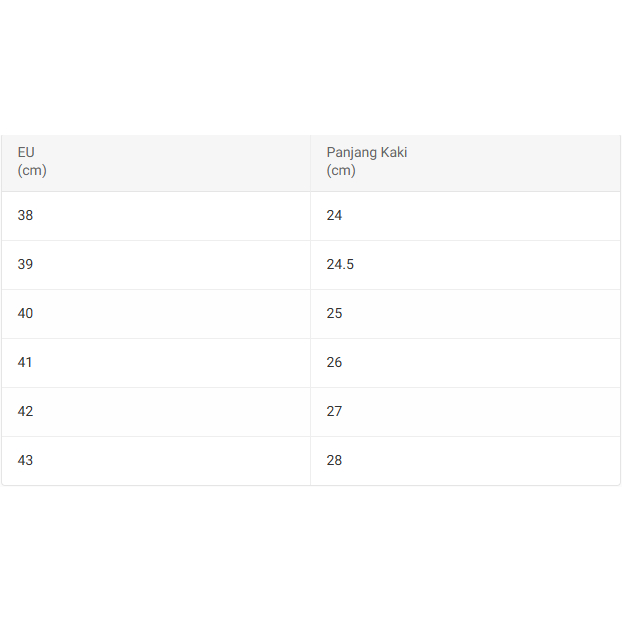
Task: Select EU size 39 cell
Action: click(26, 265)
